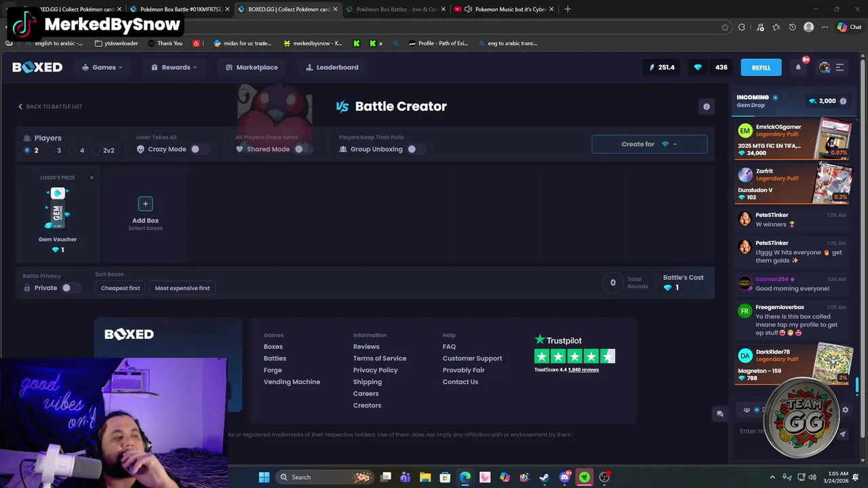This screenshot has width=868, height=488.
Task: Go back to battle list
Action: tap(50, 106)
